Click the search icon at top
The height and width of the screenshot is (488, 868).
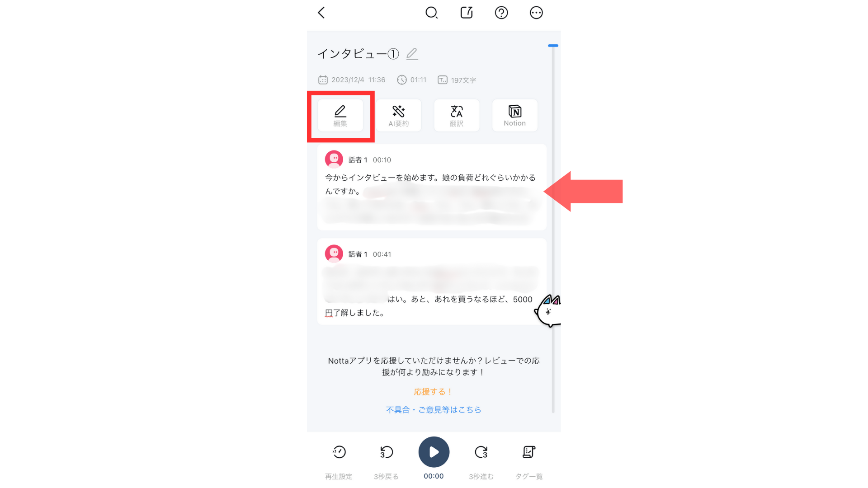pos(432,13)
